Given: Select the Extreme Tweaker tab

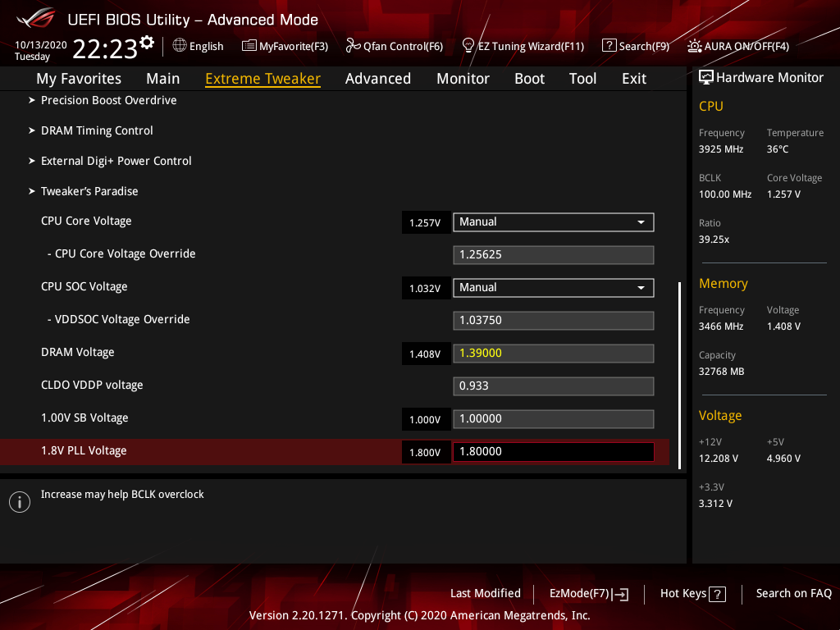Looking at the screenshot, I should coord(263,79).
